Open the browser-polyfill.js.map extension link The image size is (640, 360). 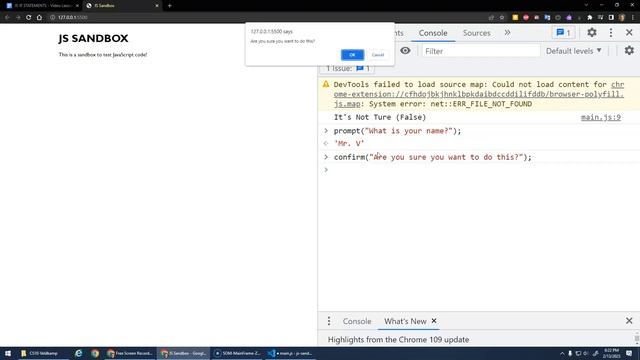click(479, 94)
